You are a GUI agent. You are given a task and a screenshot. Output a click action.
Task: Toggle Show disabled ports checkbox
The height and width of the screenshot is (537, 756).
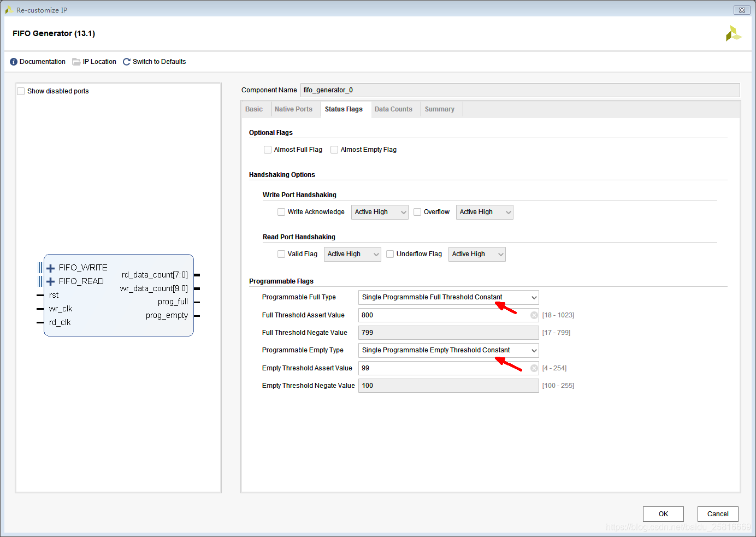click(21, 91)
